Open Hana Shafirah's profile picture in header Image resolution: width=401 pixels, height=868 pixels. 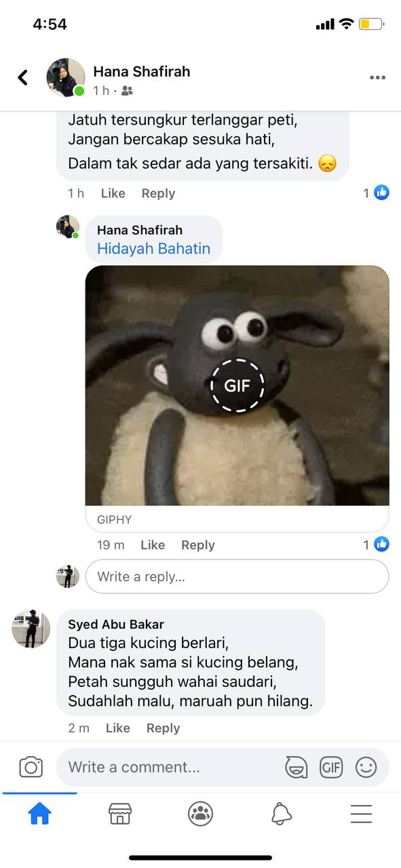[65, 77]
